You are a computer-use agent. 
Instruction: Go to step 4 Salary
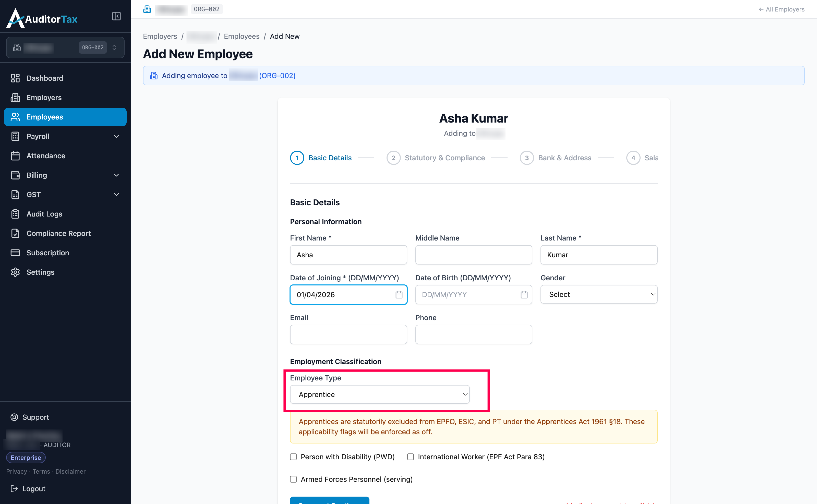[642, 158]
